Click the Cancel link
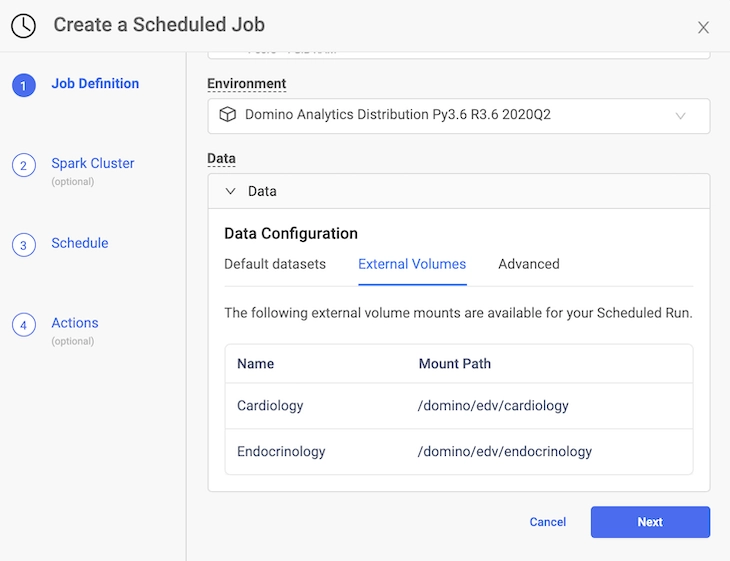This screenshot has width=730, height=561. 548,522
